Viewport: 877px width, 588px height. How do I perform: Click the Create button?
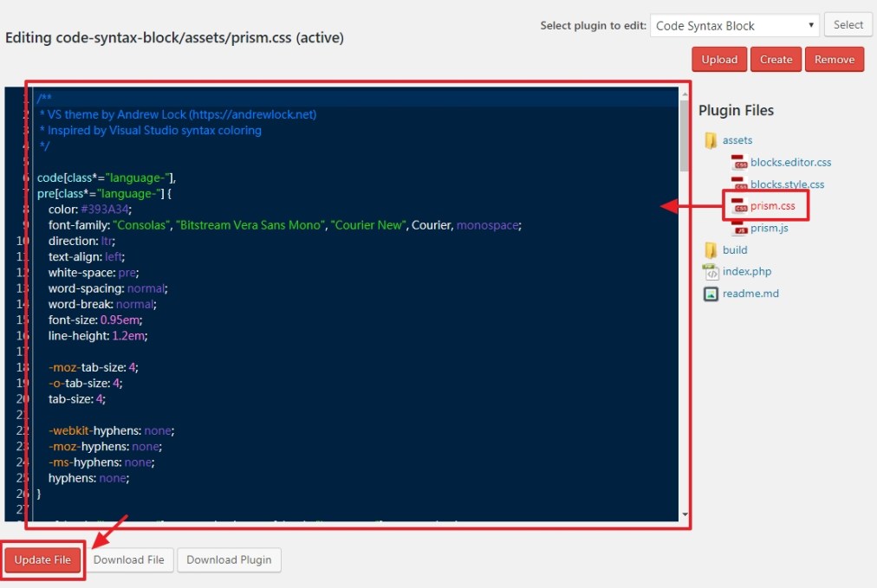pos(776,59)
